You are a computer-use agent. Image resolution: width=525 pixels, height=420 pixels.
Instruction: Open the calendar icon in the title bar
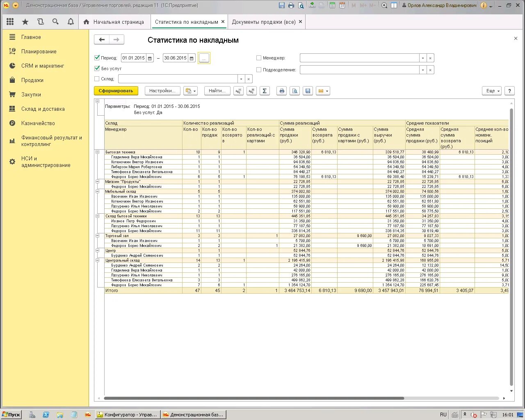tap(342, 5)
